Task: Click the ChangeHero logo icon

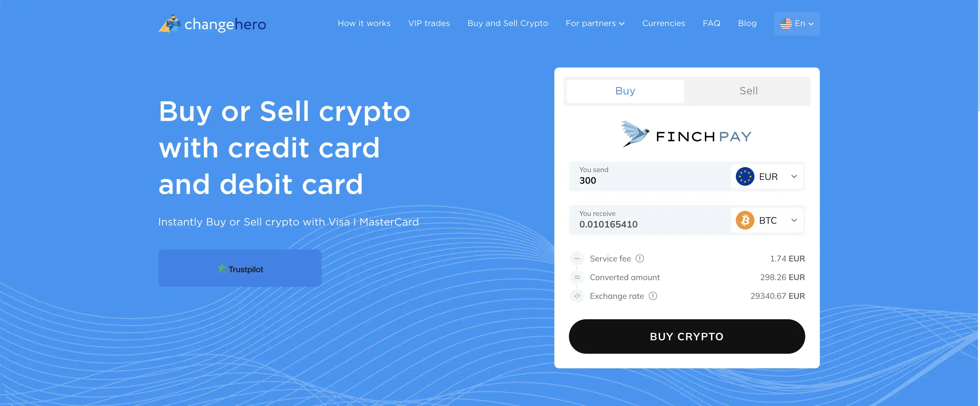Action: [x=169, y=23]
